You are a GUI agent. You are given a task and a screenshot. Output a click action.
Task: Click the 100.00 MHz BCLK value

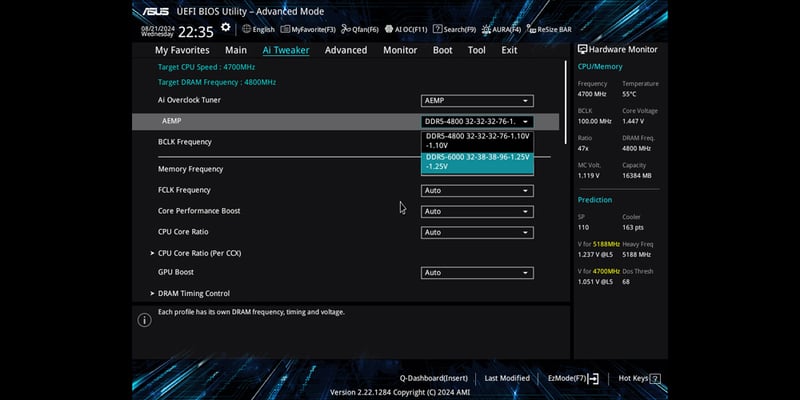tap(594, 121)
